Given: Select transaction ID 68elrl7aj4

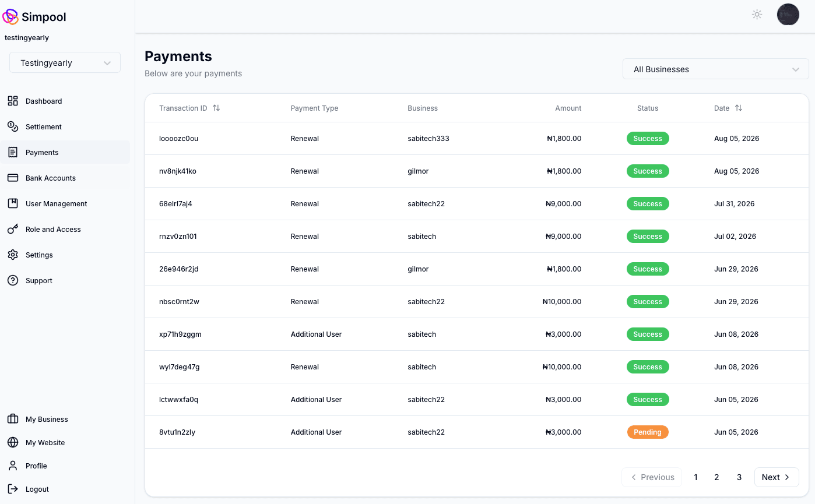Looking at the screenshot, I should coord(175,203).
